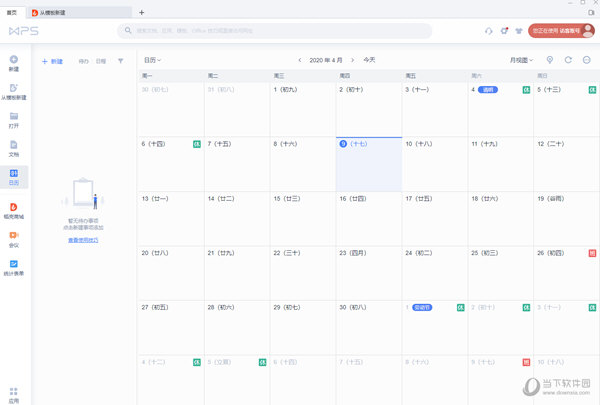
Task: Open the 查看使用技巧 link
Action: point(83,241)
